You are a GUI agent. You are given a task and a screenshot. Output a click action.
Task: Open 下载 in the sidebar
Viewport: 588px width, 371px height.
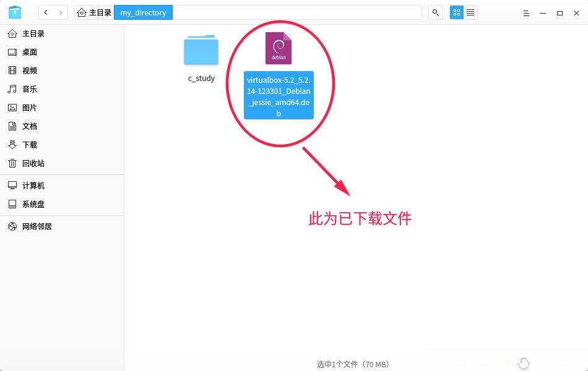tap(62, 145)
